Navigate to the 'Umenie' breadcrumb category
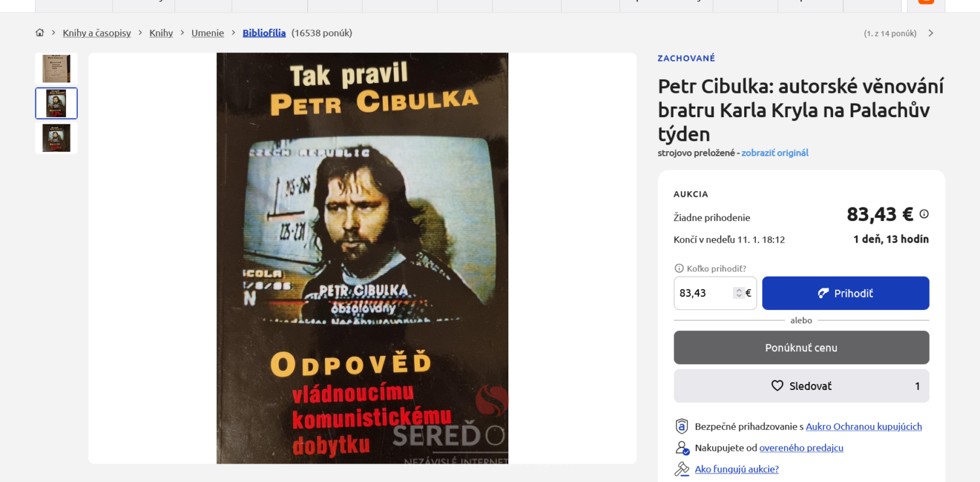The image size is (980, 482). pos(207,33)
